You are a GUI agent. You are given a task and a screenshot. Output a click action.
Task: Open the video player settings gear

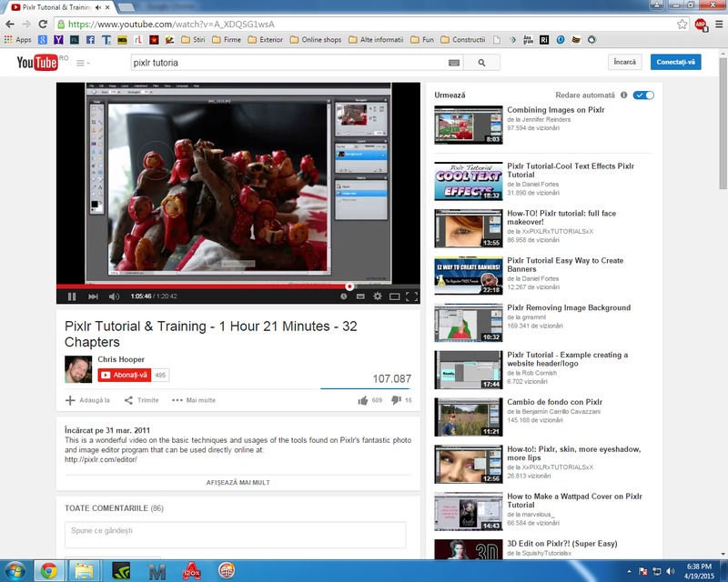378,296
